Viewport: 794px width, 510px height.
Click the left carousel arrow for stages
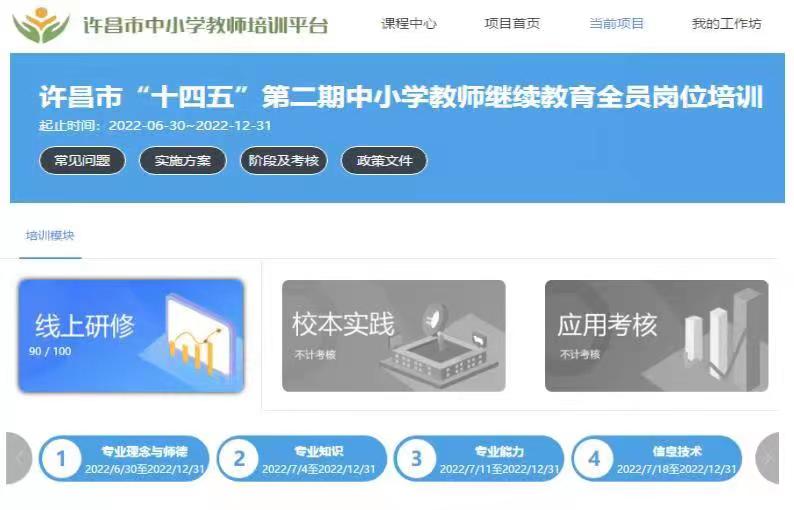click(19, 458)
